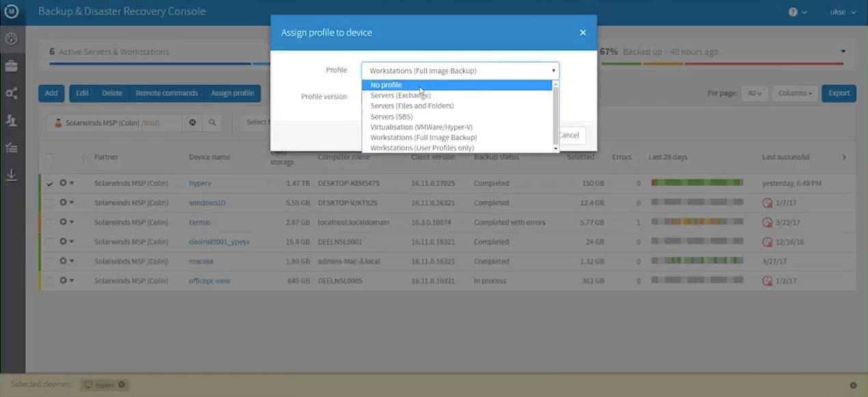The image size is (868, 397).
Task: Check the checkbox for the windows10 device row
Action: click(49, 202)
